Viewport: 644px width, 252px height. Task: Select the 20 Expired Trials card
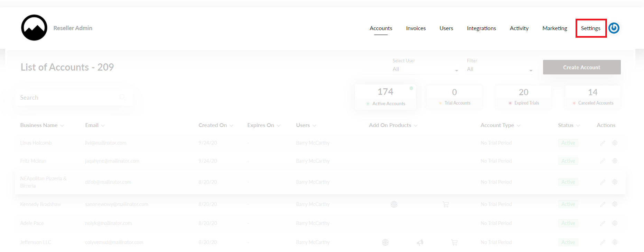click(524, 97)
